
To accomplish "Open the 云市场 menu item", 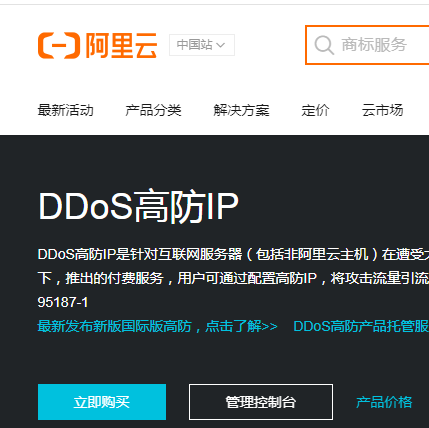I will [382, 110].
